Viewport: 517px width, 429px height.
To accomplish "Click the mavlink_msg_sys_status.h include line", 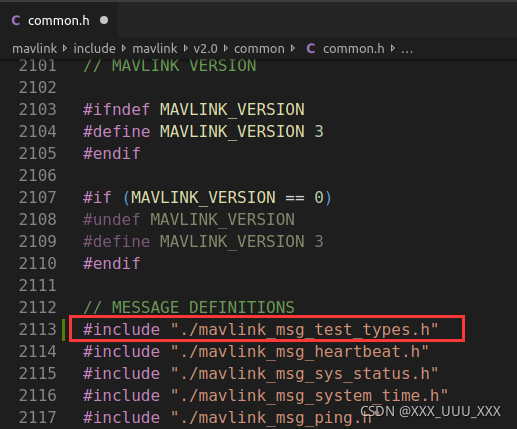I will 261,373.
